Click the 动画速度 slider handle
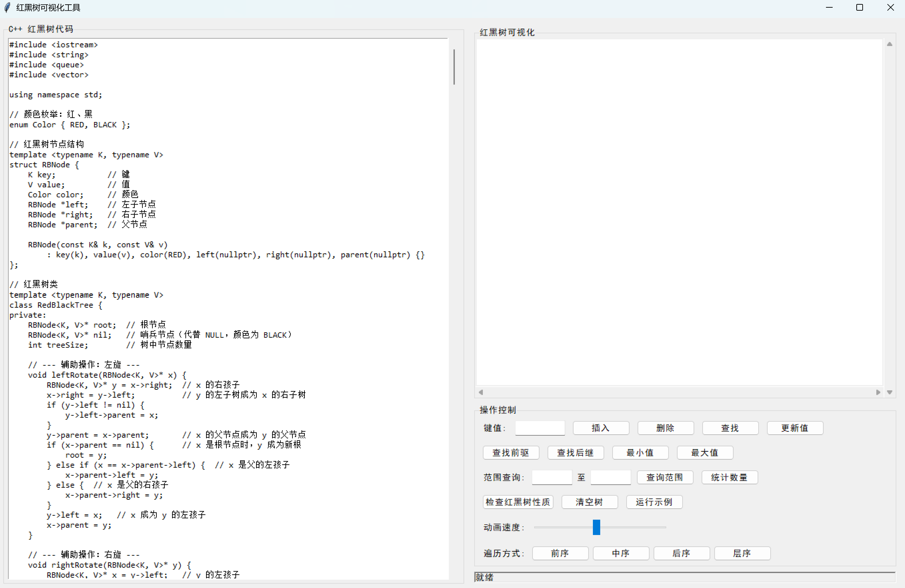The width and height of the screenshot is (905, 588). point(596,527)
